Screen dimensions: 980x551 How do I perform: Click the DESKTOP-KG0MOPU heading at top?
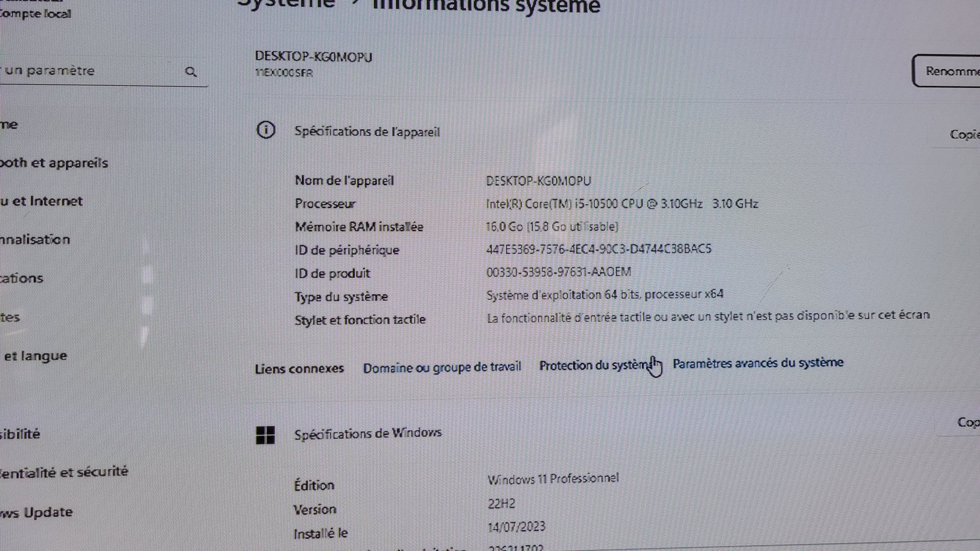click(x=314, y=57)
